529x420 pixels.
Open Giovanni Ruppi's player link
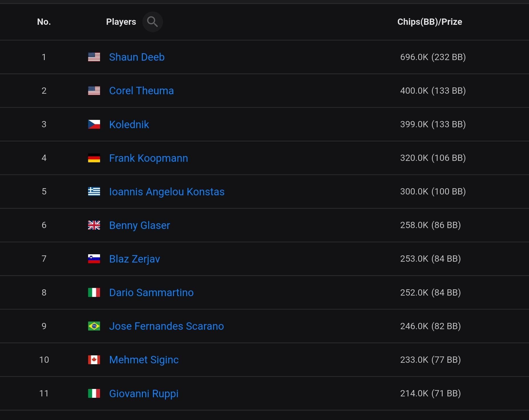point(144,394)
